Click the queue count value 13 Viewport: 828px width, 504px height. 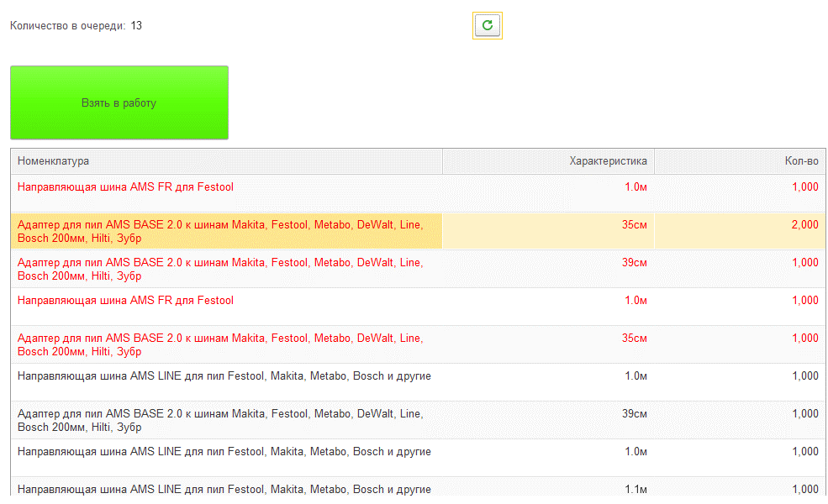point(136,26)
